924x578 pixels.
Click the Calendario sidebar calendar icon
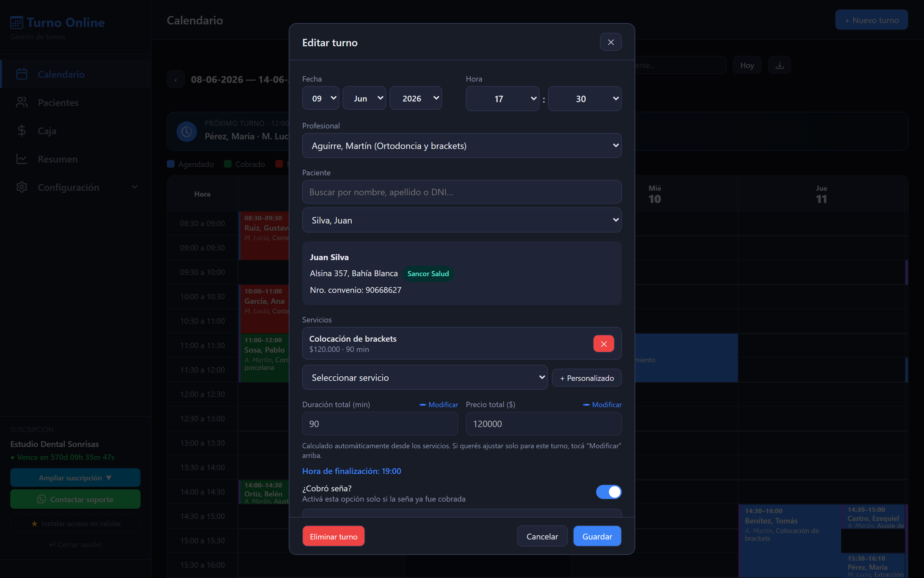pyautogui.click(x=22, y=74)
